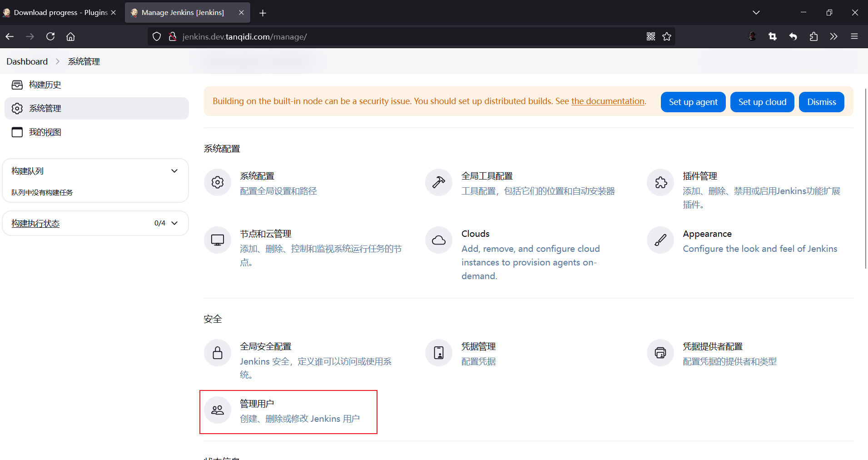The height and width of the screenshot is (460, 868).
Task: Open the QR code icon in address bar
Action: coord(651,36)
